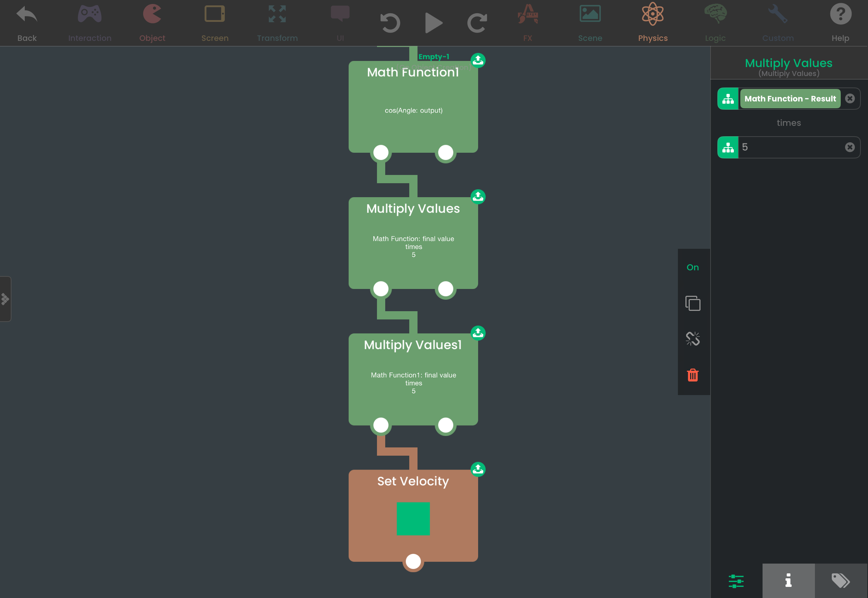Expand the left side panel handle
Image resolution: width=868 pixels, height=598 pixels.
pos(5,299)
